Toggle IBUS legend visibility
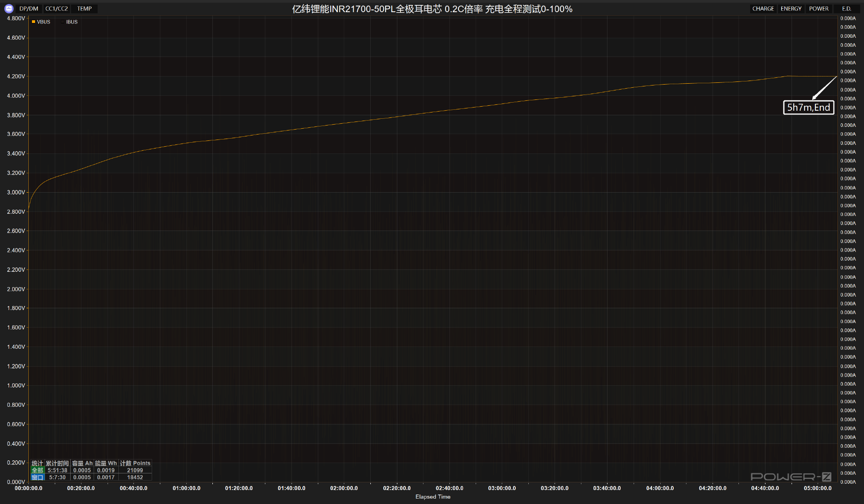The height and width of the screenshot is (504, 864). (x=69, y=22)
